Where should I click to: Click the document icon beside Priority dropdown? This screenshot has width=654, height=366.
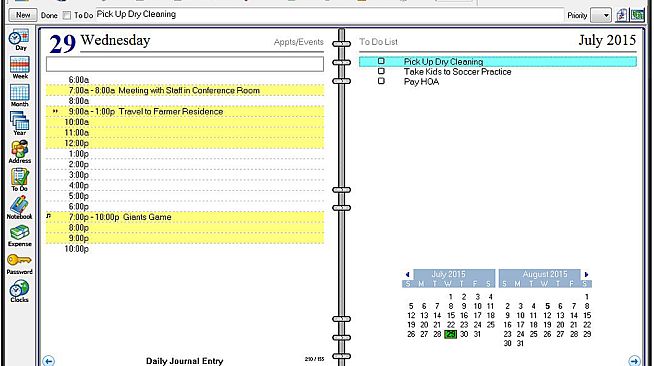tap(621, 15)
